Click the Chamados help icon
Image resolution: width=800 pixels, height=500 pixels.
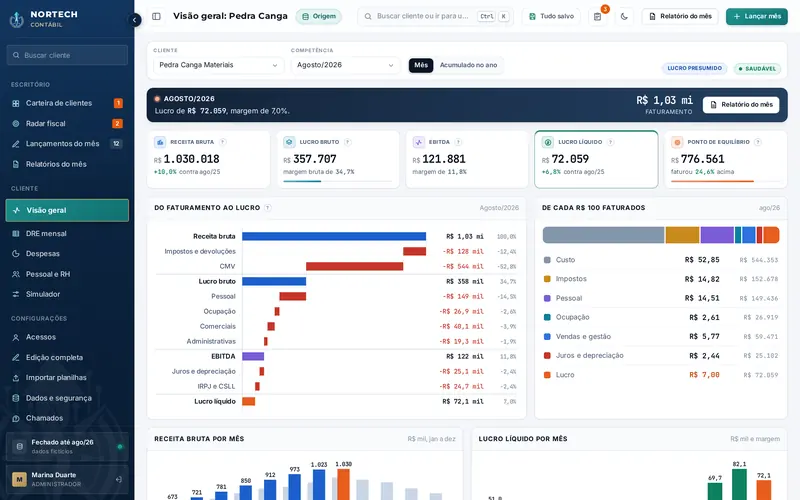(x=16, y=418)
